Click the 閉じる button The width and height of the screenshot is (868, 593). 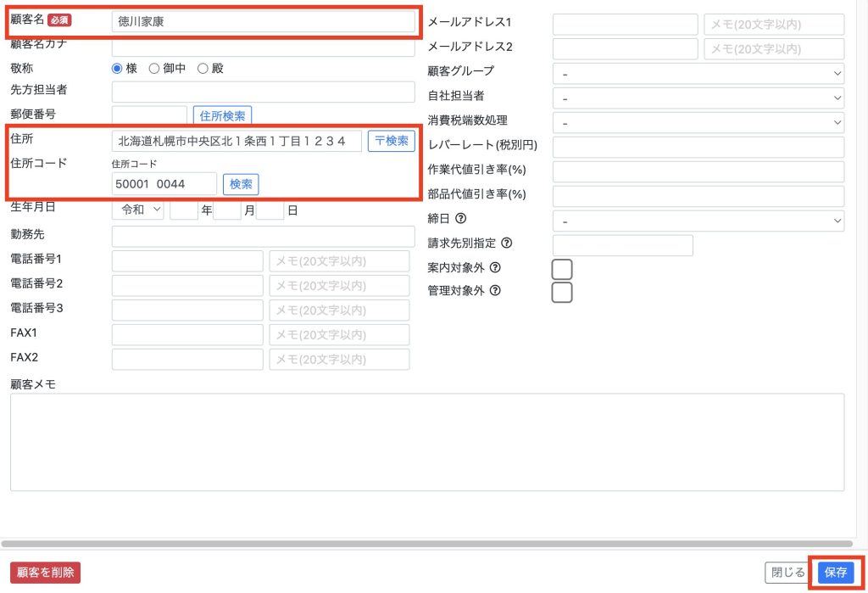[x=786, y=573]
